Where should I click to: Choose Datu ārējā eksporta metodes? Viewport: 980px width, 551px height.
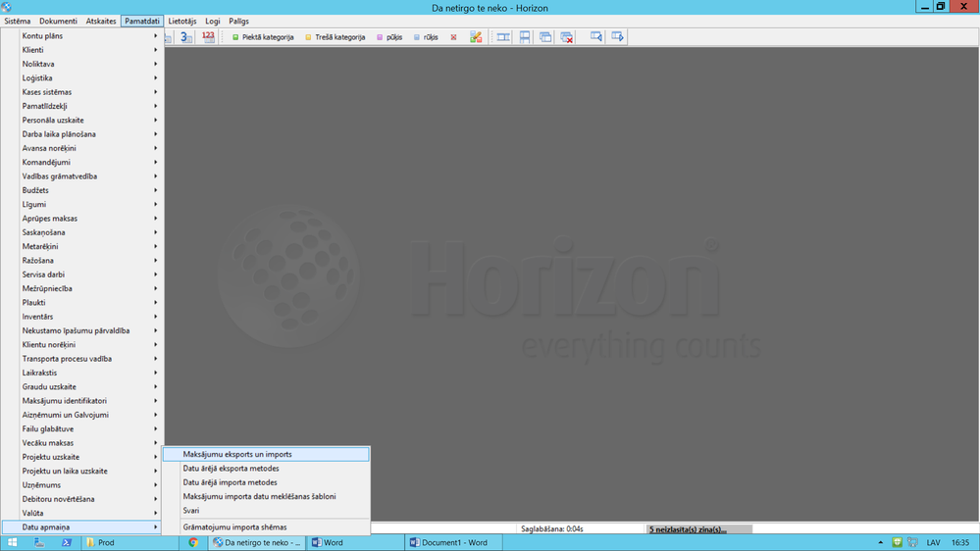click(x=266, y=469)
